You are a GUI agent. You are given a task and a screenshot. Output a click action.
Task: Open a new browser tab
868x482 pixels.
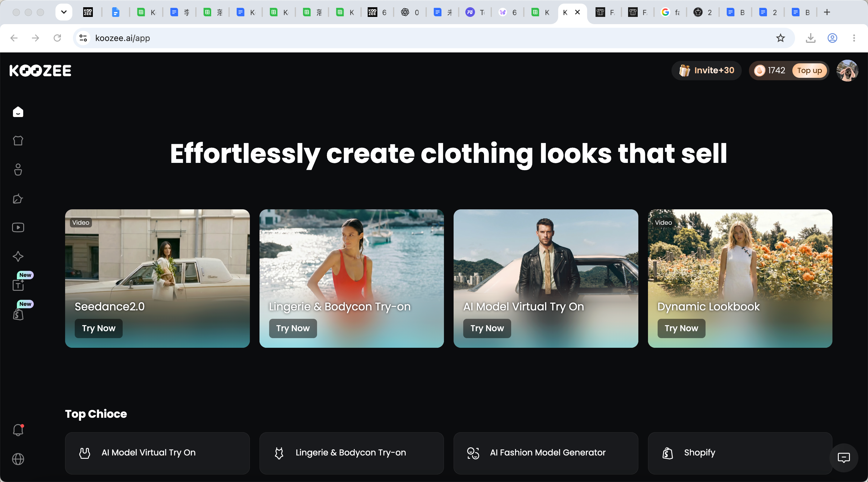click(826, 12)
